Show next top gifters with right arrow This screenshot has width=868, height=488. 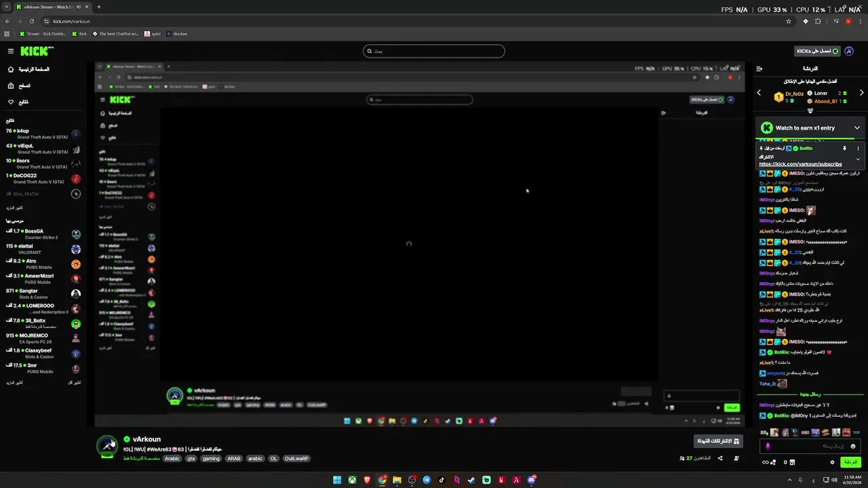[x=862, y=93]
